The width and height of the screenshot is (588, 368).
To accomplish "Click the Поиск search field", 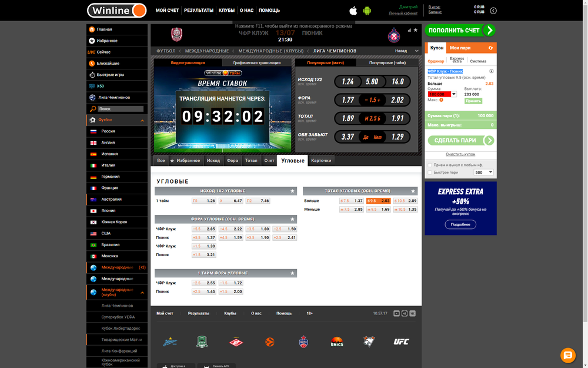I will pyautogui.click(x=121, y=109).
